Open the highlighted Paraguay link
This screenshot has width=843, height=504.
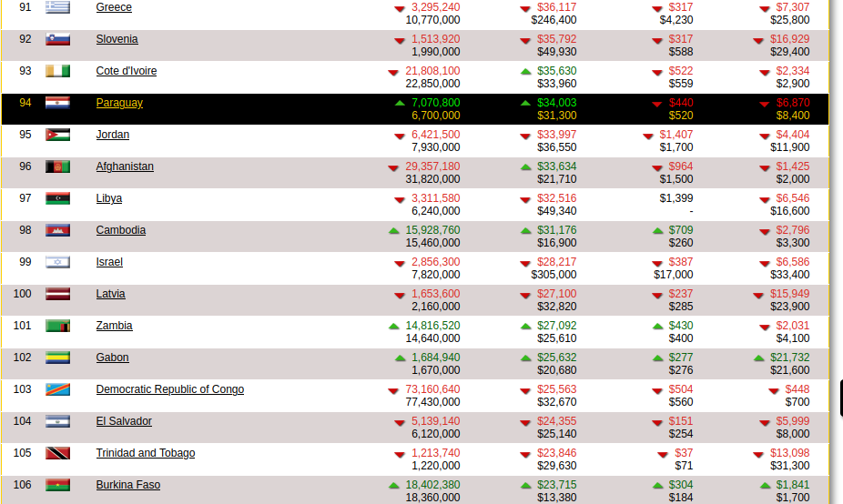pos(119,103)
